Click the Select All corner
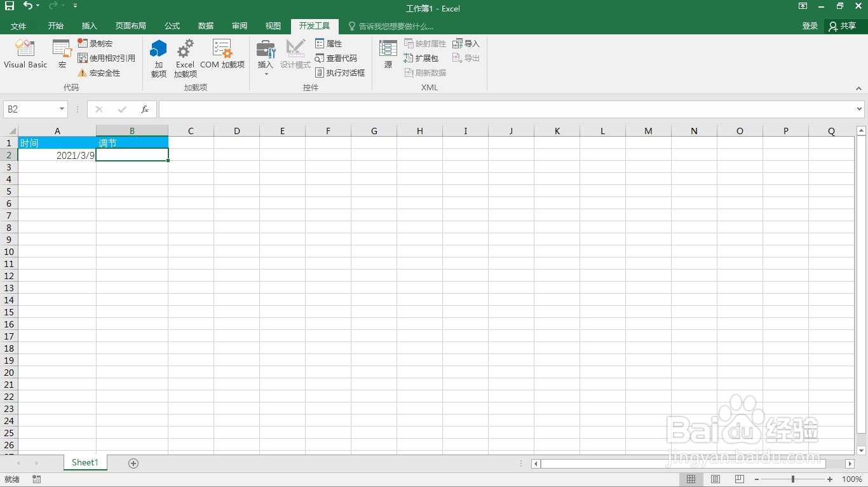This screenshot has height=487, width=868. pyautogui.click(x=9, y=131)
